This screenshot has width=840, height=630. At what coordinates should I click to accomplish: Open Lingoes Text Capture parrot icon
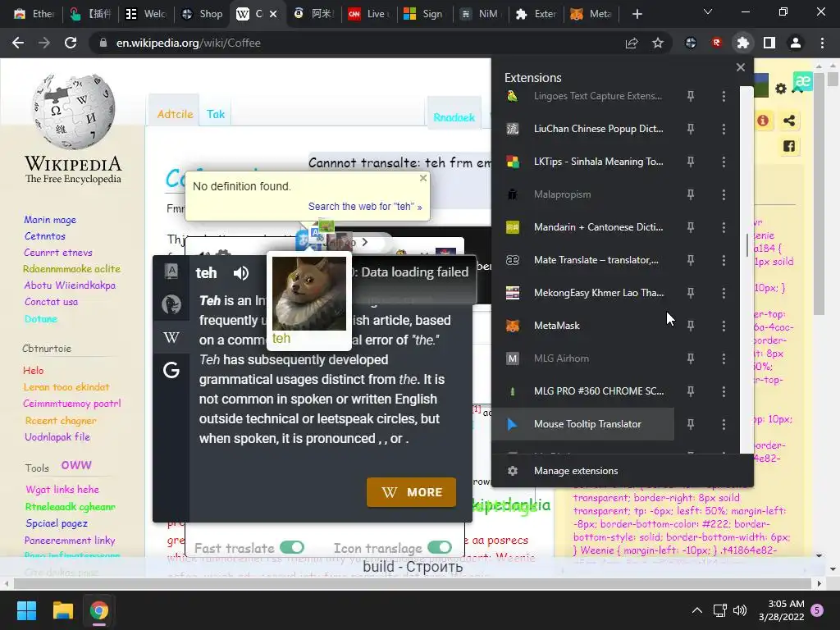(513, 96)
